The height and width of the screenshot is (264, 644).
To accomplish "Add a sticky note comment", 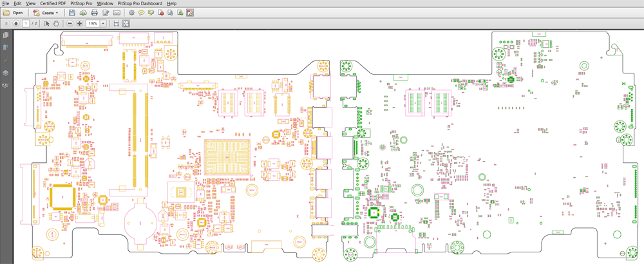I will pos(141,13).
